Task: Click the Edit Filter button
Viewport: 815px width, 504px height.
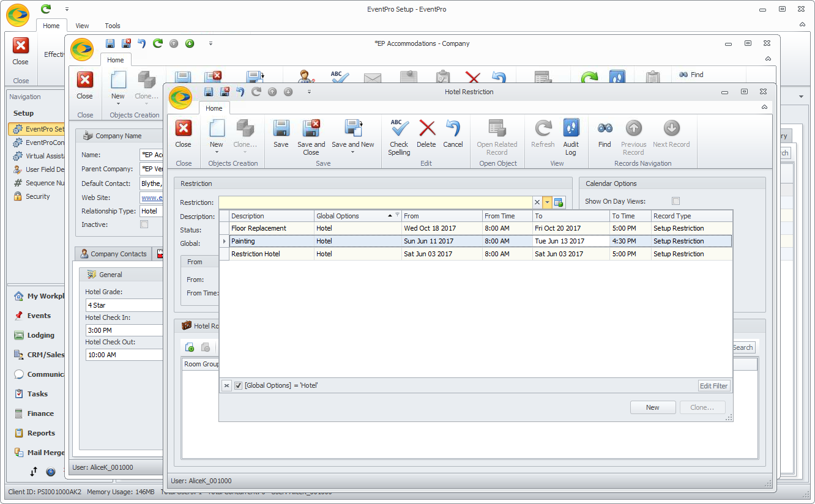Action: 714,385
